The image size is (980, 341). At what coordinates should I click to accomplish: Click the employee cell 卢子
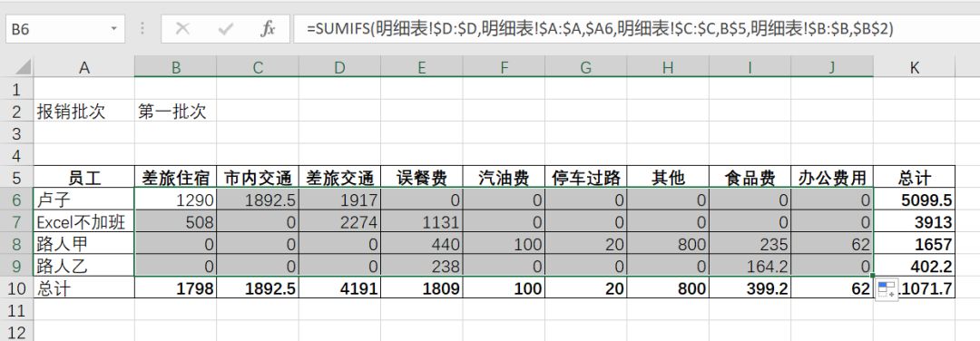[x=83, y=200]
